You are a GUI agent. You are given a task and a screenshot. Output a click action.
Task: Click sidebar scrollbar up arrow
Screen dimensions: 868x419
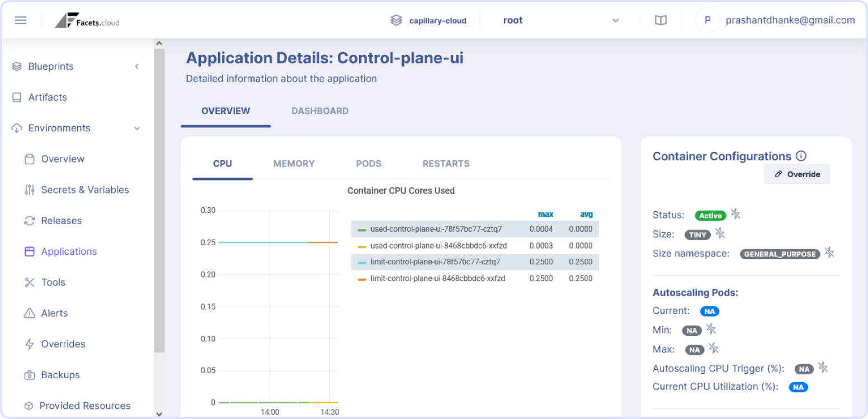[x=159, y=44]
